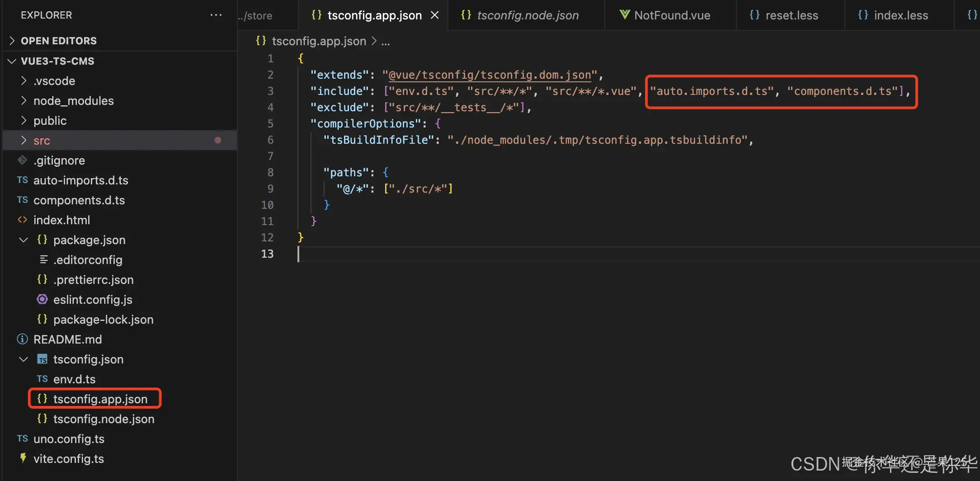Click the braces icon beside .prettierrc.json
980x481 pixels.
tap(42, 279)
